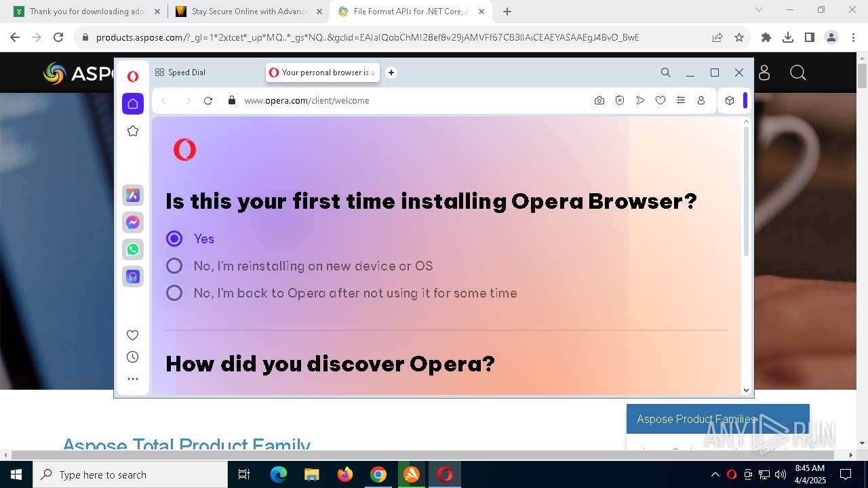Screen dimensions: 868x488
Task: Select the Yes radio option
Action: [x=174, y=239]
